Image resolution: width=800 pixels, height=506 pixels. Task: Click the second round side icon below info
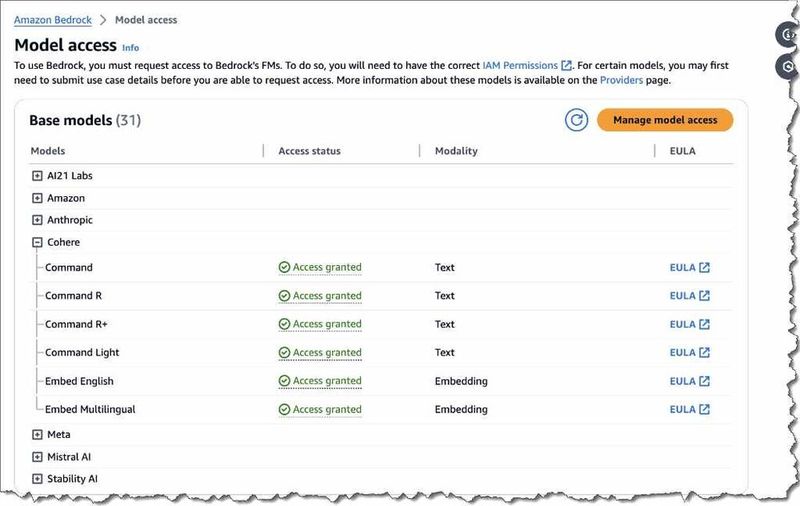point(787,67)
